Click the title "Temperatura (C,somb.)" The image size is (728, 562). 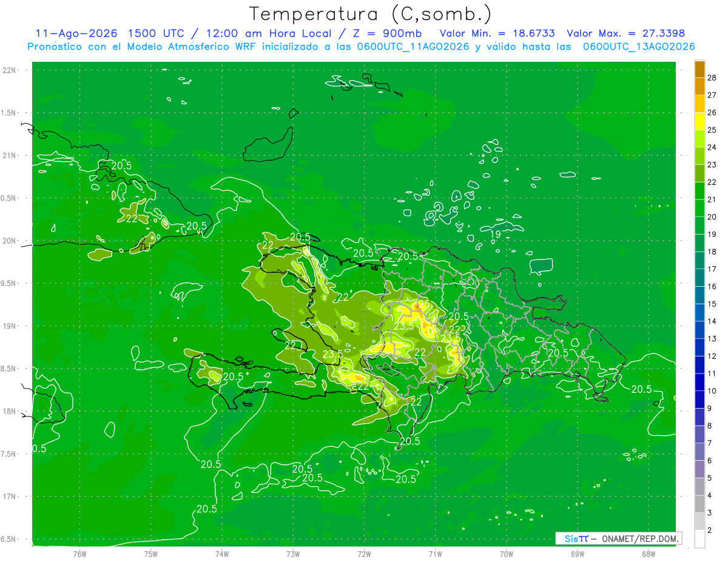coord(371,14)
